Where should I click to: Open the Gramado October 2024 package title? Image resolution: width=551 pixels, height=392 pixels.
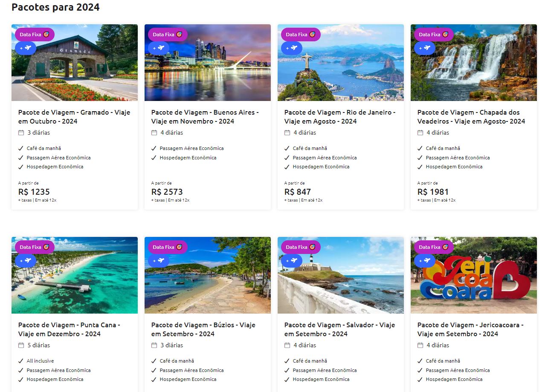pyautogui.click(x=74, y=117)
